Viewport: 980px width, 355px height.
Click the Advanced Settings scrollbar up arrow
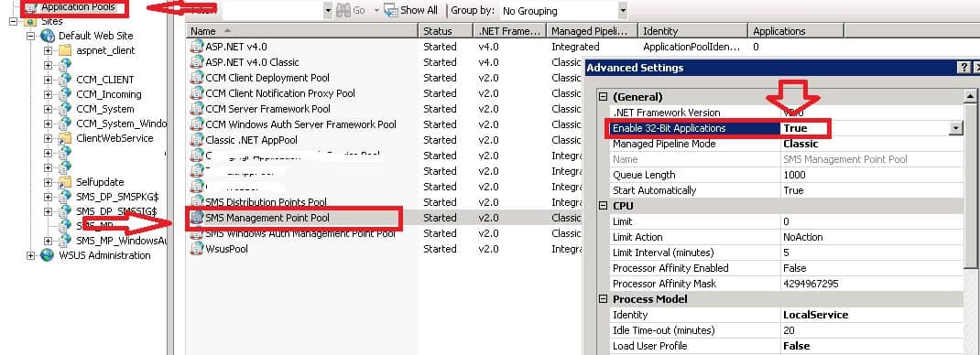(x=970, y=96)
